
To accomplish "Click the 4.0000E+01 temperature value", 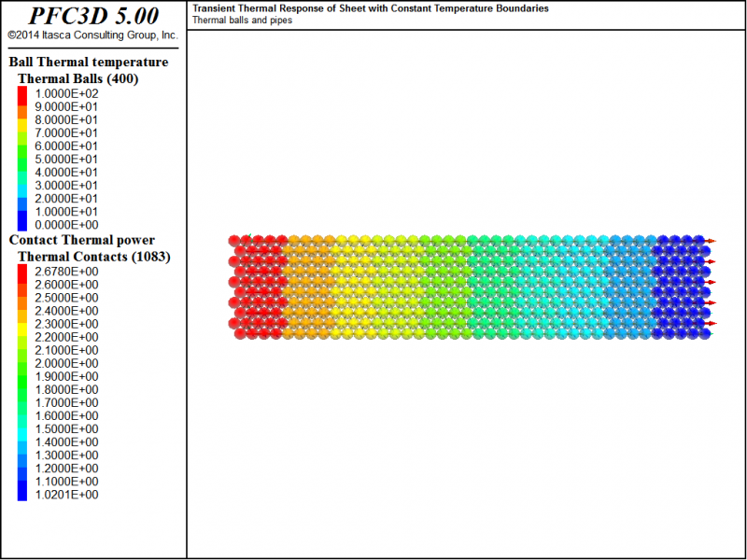I will point(66,172).
